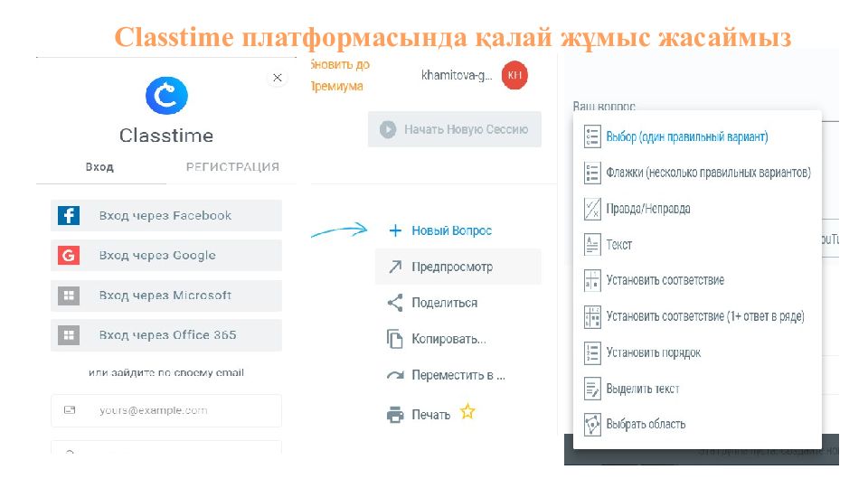868x488 pixels.
Task: Select Печать menu item
Action: coord(430,415)
